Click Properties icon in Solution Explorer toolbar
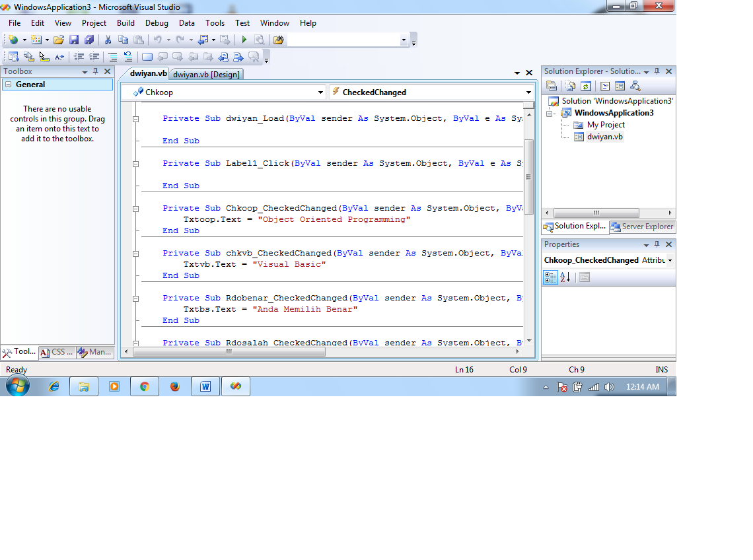The height and width of the screenshot is (560, 753). [552, 86]
